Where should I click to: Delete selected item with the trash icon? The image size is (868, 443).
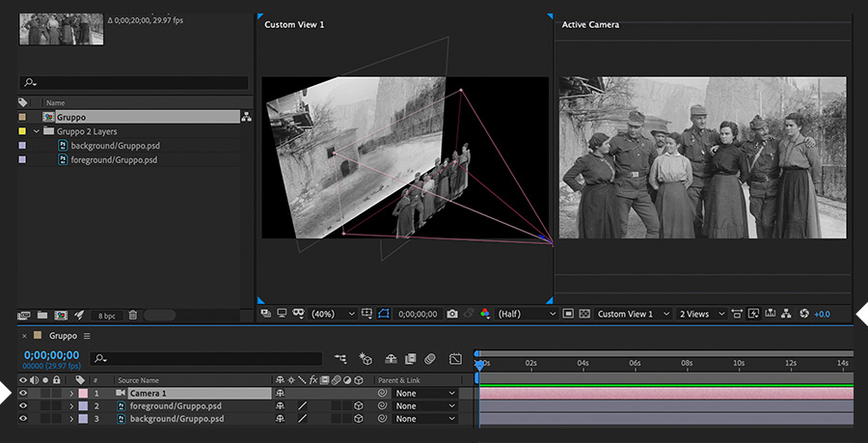click(x=133, y=316)
